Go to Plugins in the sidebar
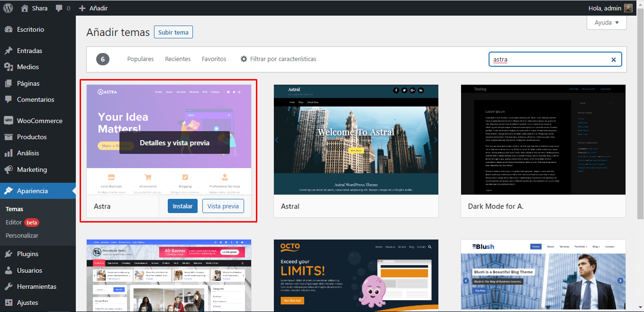Viewport: 644px width, 312px height. click(27, 254)
